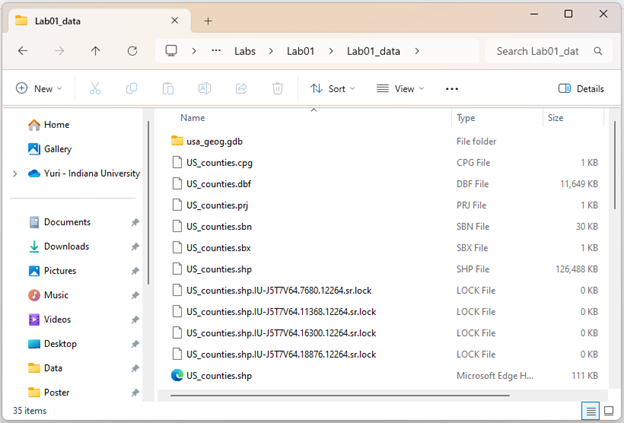This screenshot has height=423, width=624.
Task: Click the Share icon in toolbar
Action: [x=241, y=88]
